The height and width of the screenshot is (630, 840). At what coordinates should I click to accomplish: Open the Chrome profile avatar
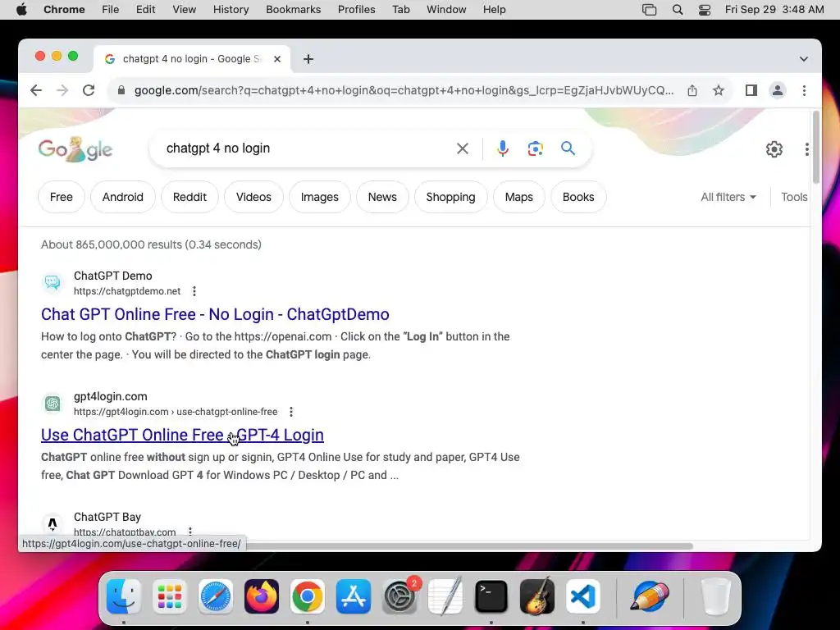click(778, 90)
